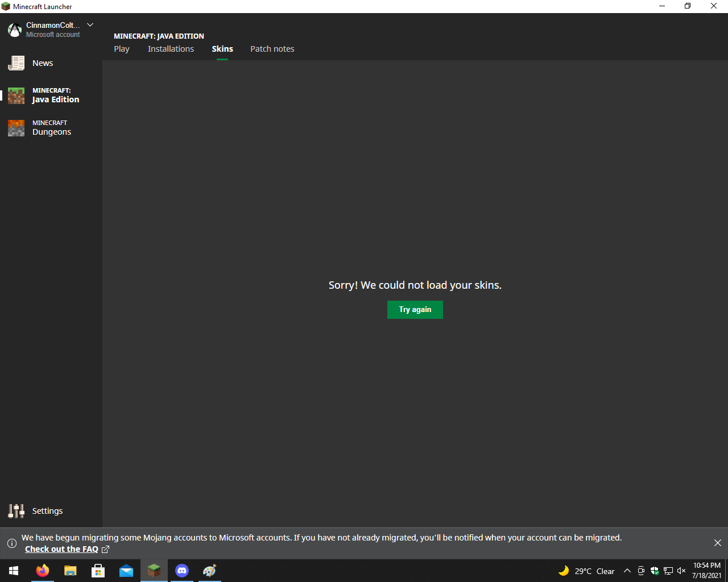This screenshot has height=582, width=728.
Task: Dismiss the account migration notification banner
Action: tap(718, 543)
